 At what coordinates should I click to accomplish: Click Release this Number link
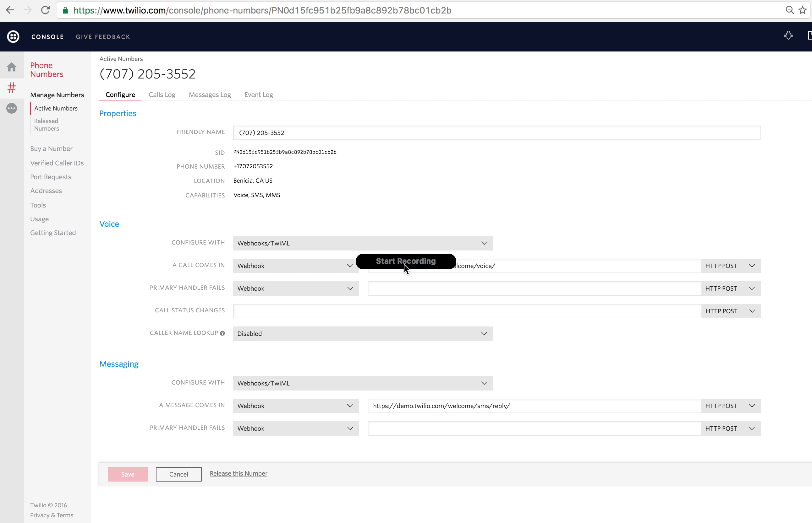238,473
